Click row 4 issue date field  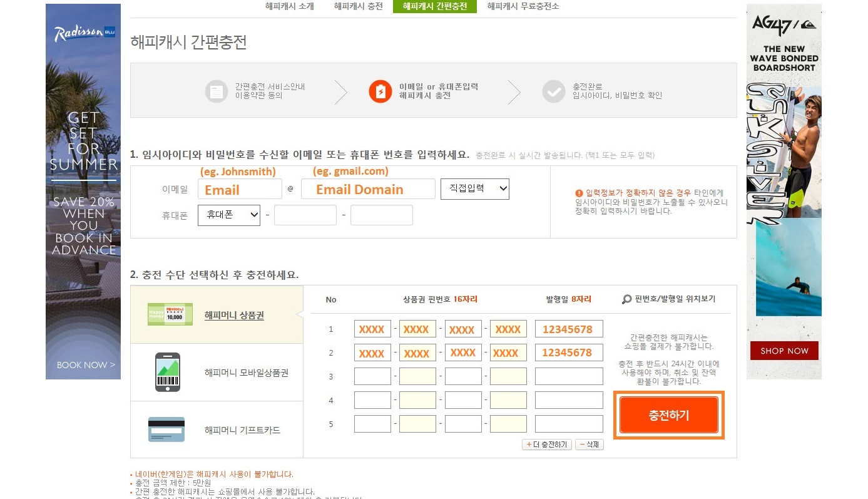point(569,400)
